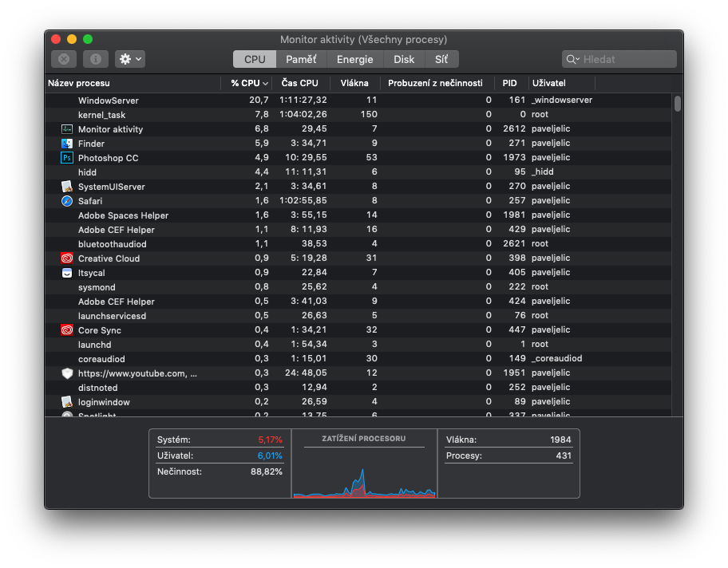The image size is (728, 568).
Task: Sort by the Vlákna column header
Action: tap(354, 83)
